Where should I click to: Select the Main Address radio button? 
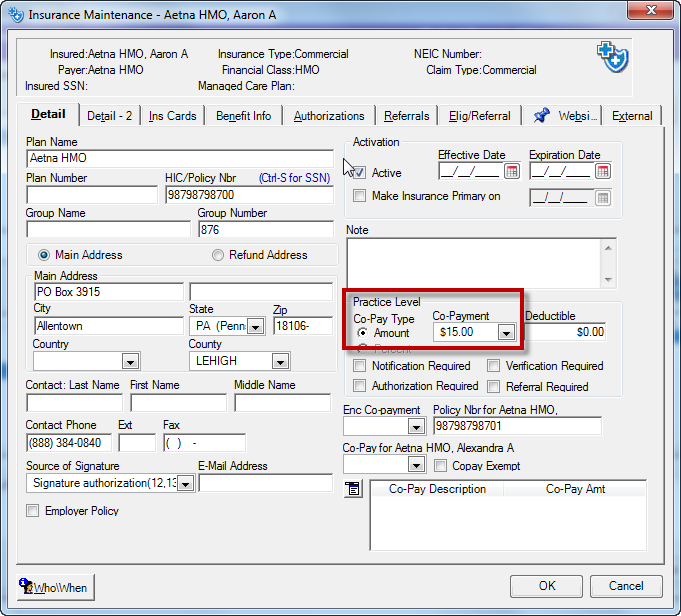point(43,255)
